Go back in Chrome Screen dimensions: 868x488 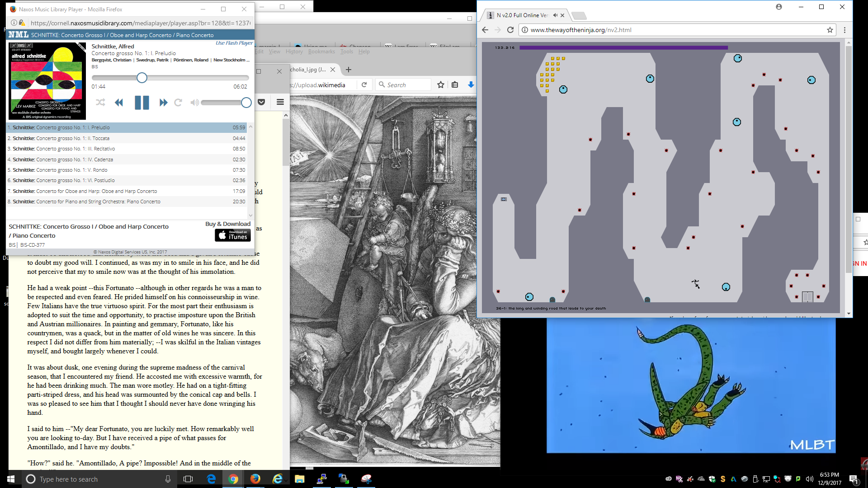[x=485, y=30]
